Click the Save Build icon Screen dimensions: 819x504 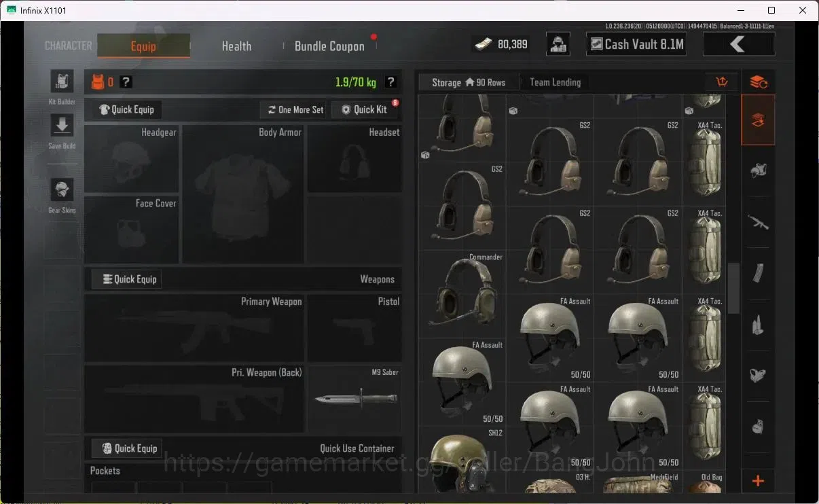62,126
